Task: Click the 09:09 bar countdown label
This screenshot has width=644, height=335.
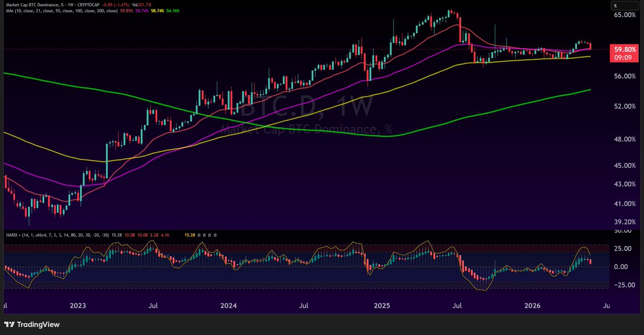Action: [623, 56]
